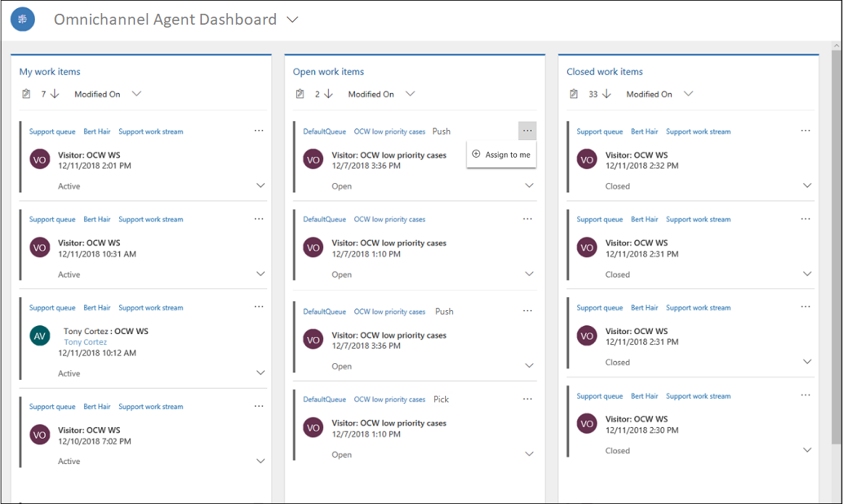Click the clipboard icon in Closed work items

[574, 94]
